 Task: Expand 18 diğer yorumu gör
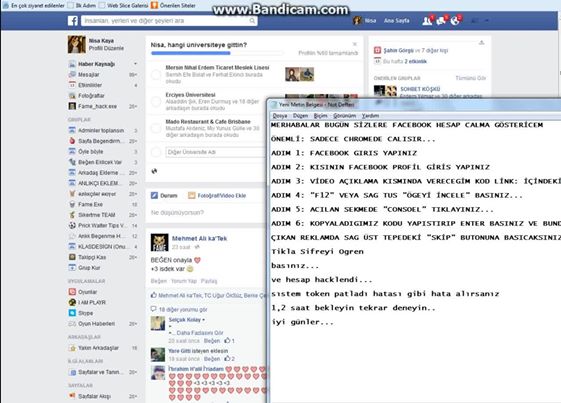pos(183,310)
